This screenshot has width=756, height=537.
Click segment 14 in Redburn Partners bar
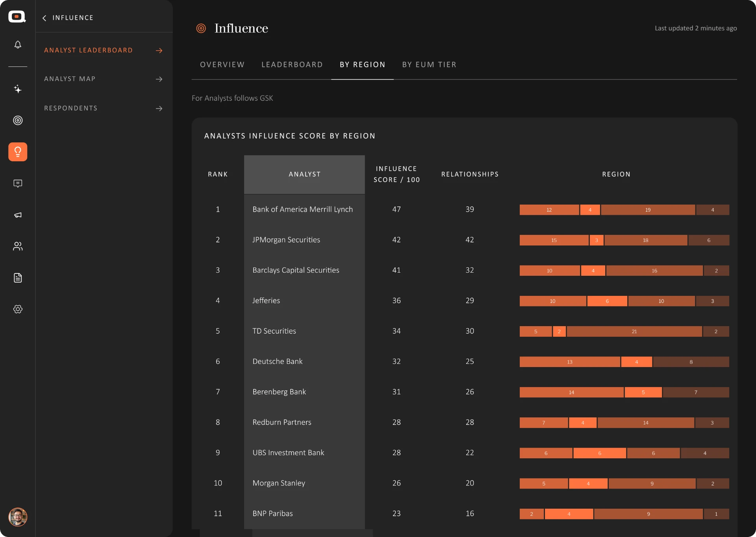coord(646,423)
